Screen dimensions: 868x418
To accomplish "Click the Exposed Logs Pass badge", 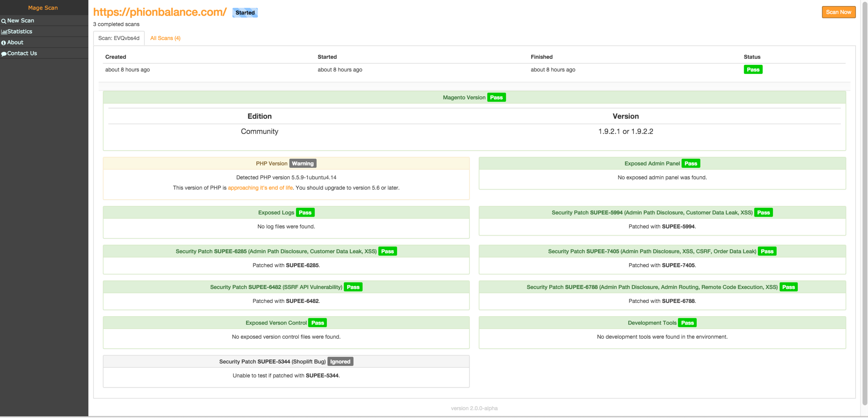I will 305,213.
